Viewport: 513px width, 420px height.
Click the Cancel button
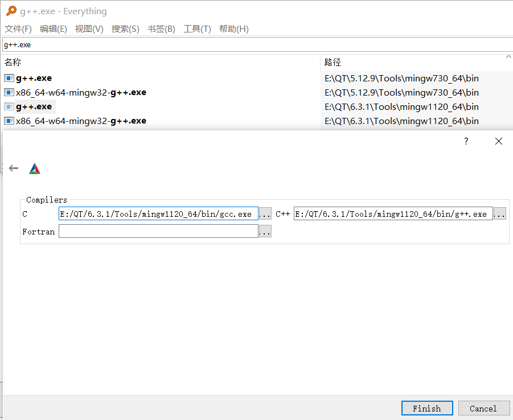tap(483, 408)
